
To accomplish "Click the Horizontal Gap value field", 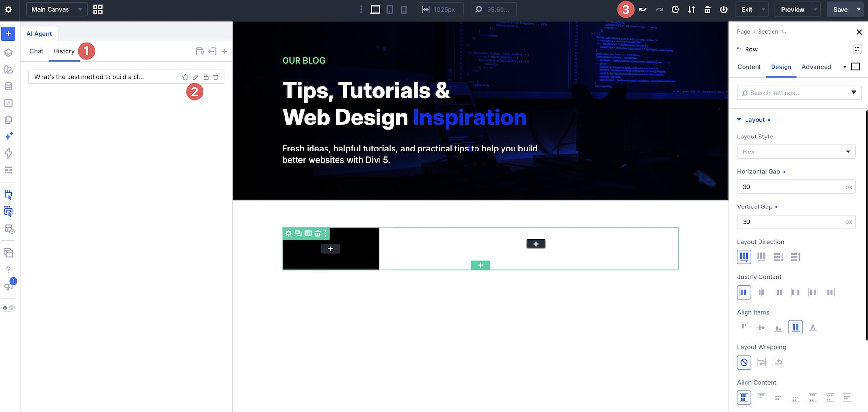I will tap(796, 187).
